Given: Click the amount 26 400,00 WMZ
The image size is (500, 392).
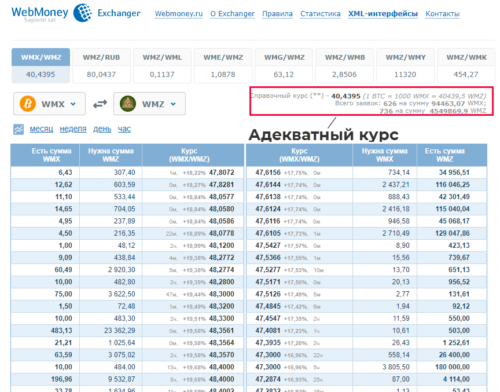Looking at the screenshot, I should click(x=454, y=355).
